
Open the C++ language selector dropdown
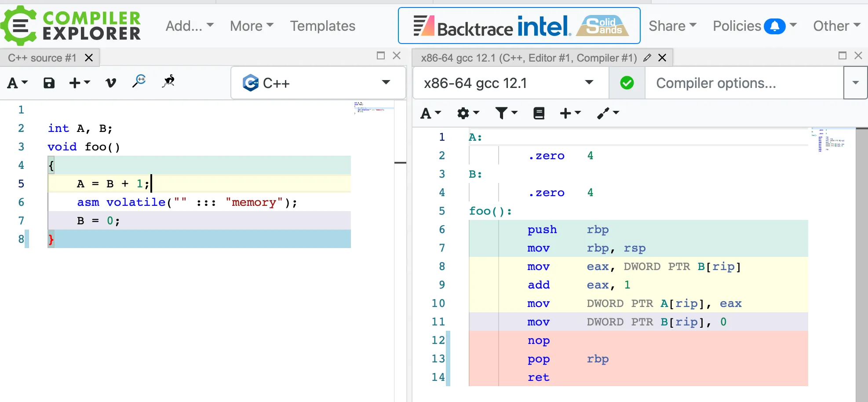(318, 83)
